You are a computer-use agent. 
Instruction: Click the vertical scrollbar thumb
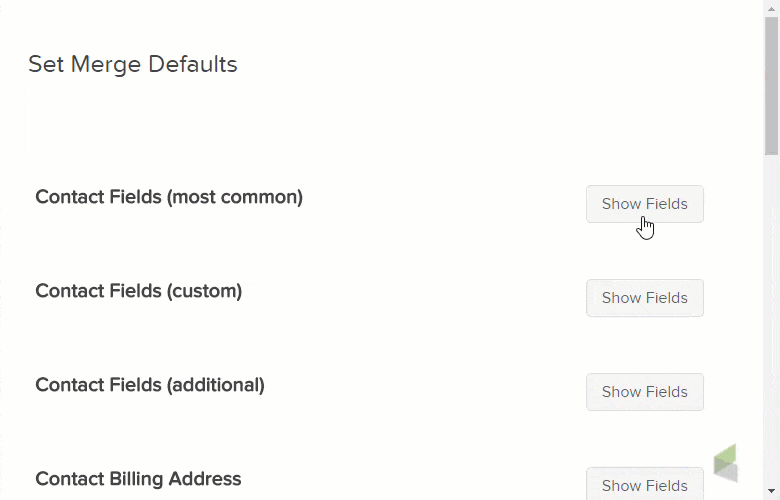771,85
